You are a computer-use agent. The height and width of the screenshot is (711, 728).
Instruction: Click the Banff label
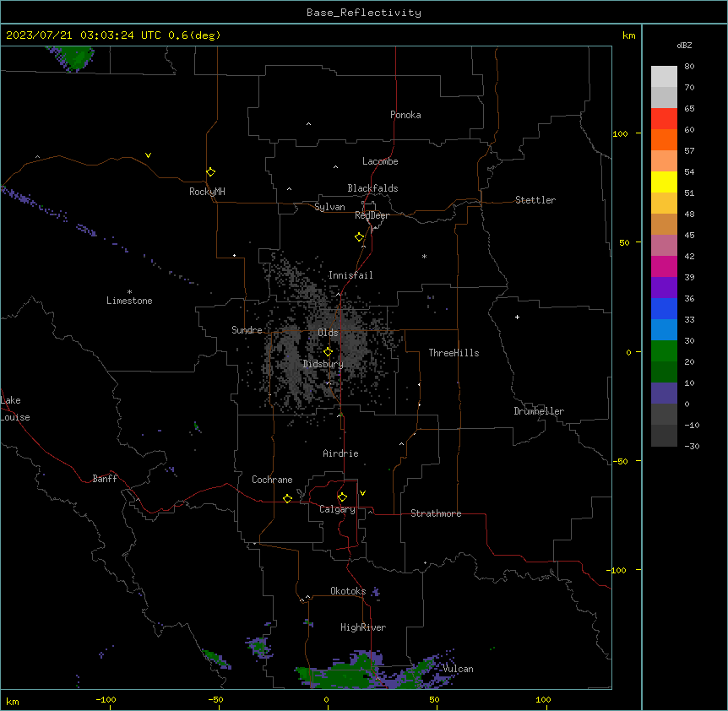coord(105,479)
